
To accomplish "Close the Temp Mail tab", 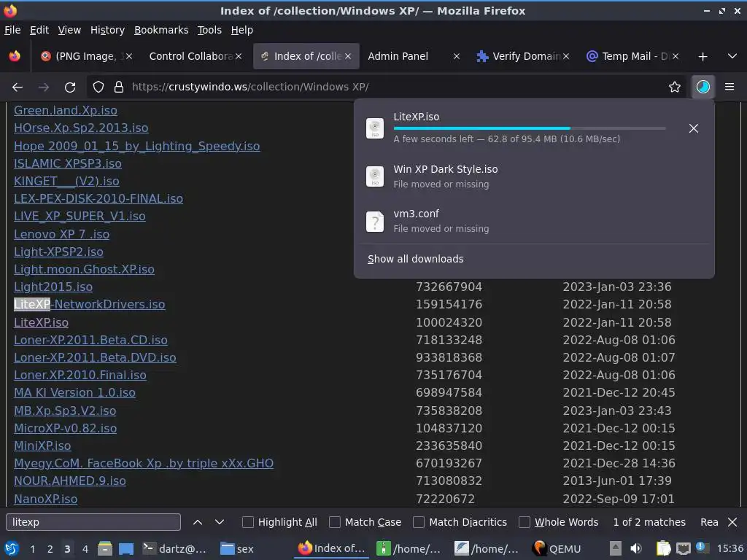I will click(x=676, y=56).
